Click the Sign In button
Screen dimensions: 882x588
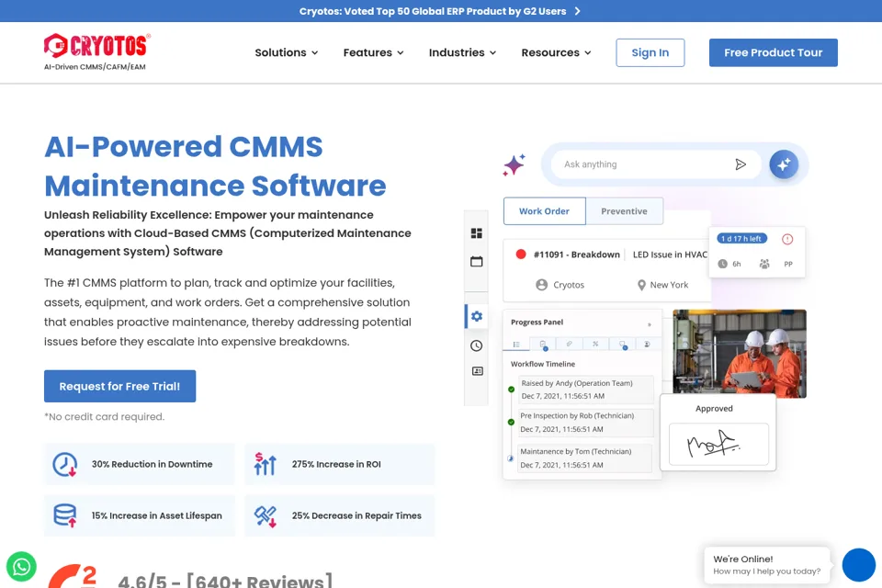click(650, 52)
